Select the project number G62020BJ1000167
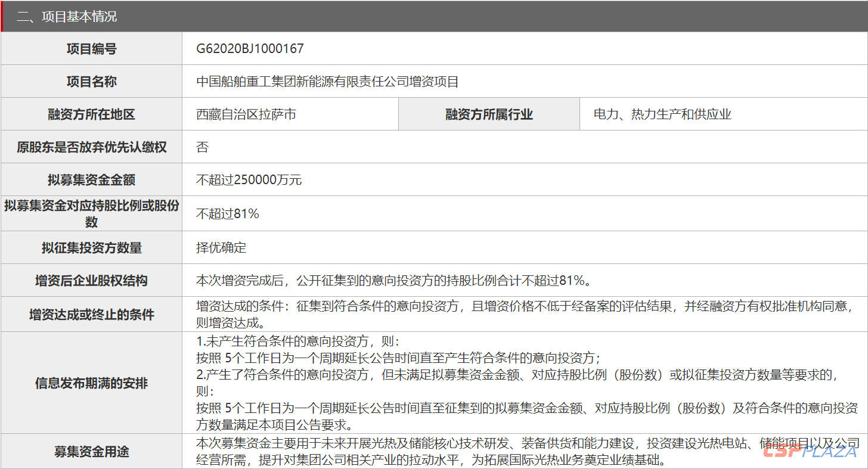The image size is (868, 469). (x=250, y=49)
